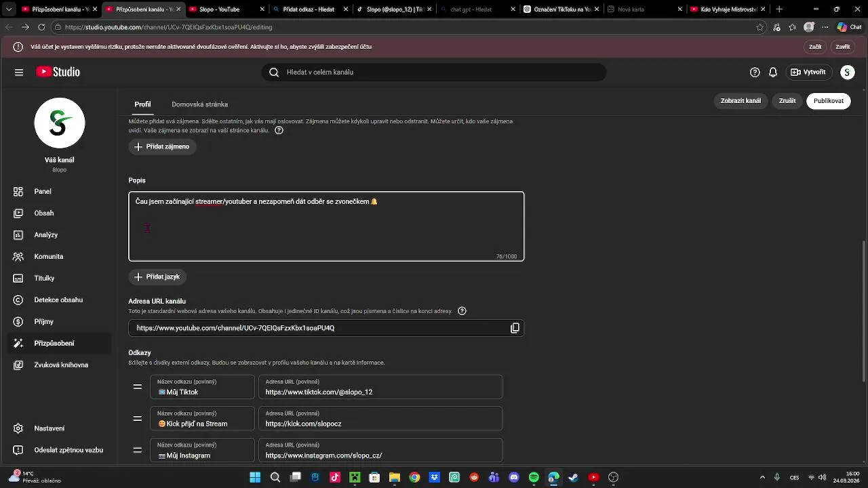Click the link title field Můj Tiktok
Viewport: 868px width, 488px height.
pos(202,387)
